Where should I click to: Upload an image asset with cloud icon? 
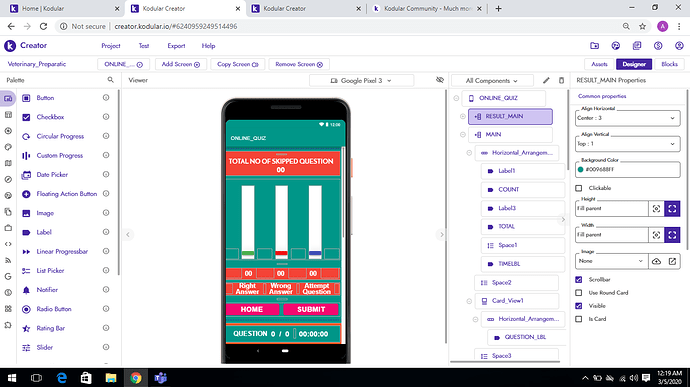tap(656, 261)
